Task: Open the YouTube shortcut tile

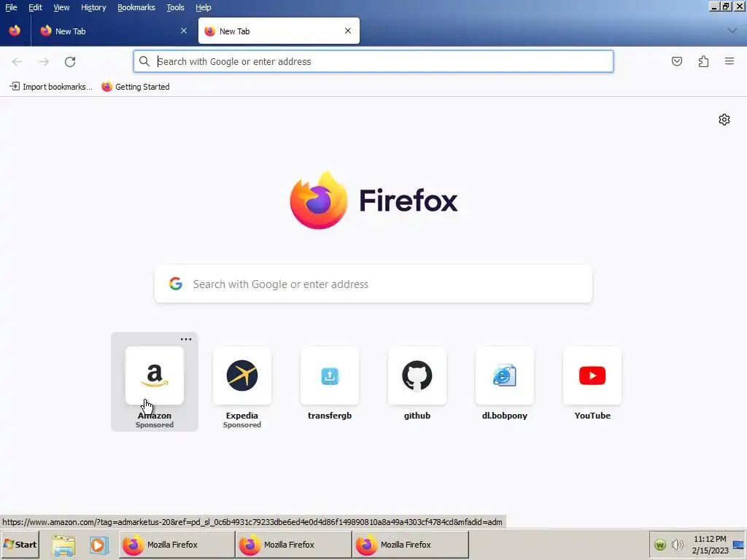Action: pos(592,382)
